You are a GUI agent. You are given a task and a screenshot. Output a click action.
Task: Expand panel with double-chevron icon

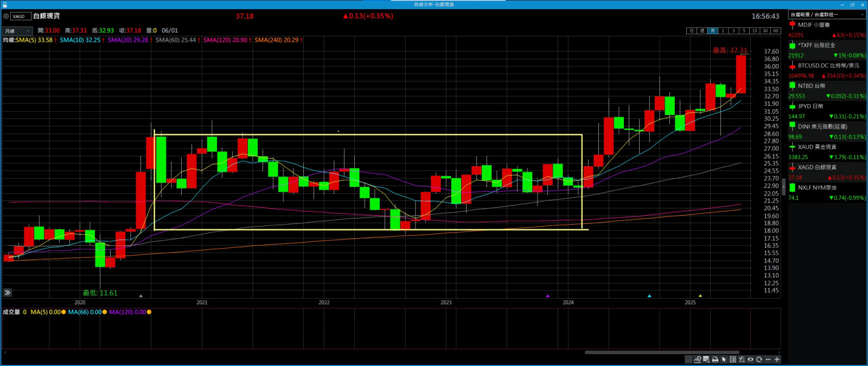(8, 293)
